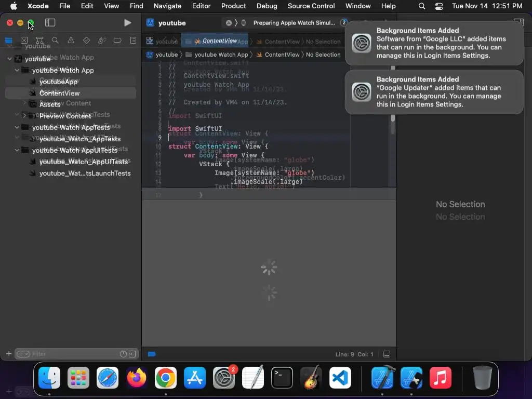Select youtube_Wat...tsLaunchTests file
This screenshot has height=399, width=532.
(71, 173)
